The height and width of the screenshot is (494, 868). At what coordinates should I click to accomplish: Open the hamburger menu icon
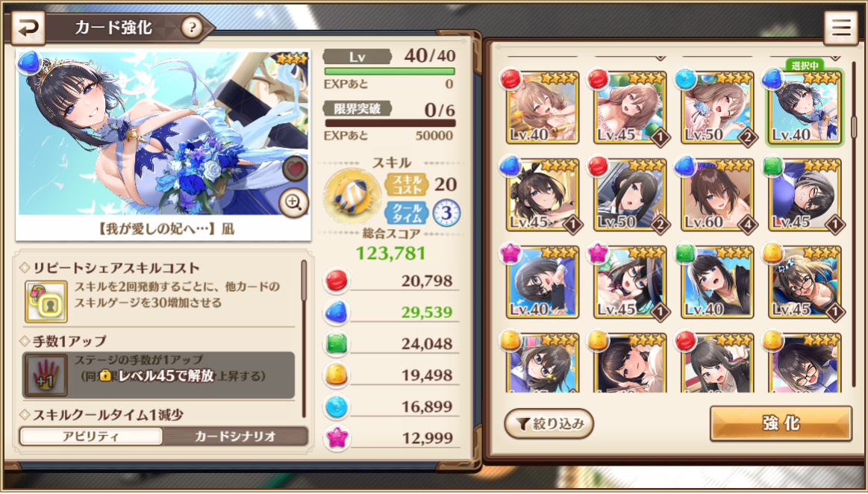point(841,28)
